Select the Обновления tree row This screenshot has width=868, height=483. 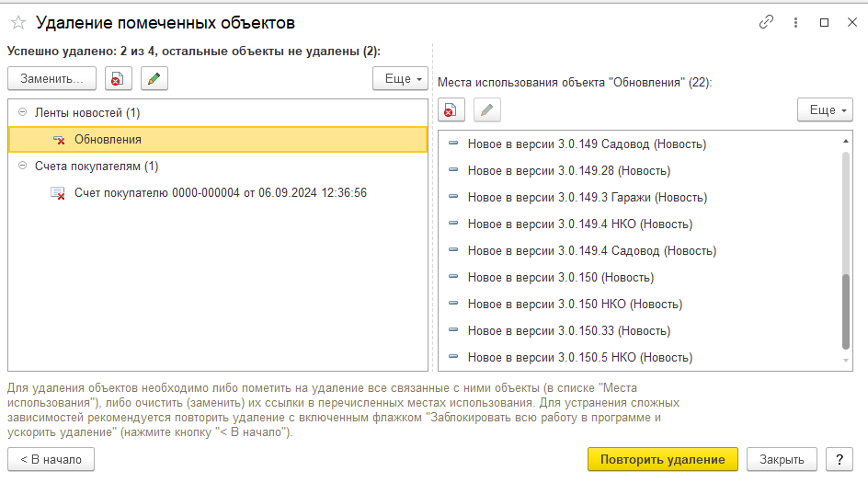coord(218,140)
